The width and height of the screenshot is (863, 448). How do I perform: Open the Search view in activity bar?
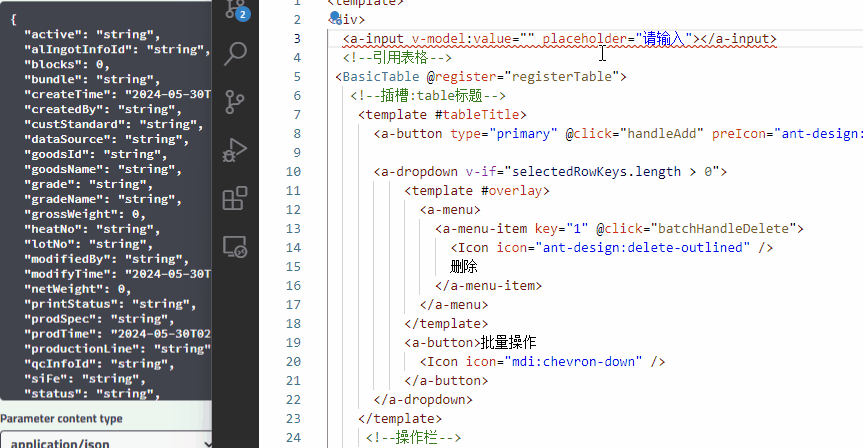235,54
